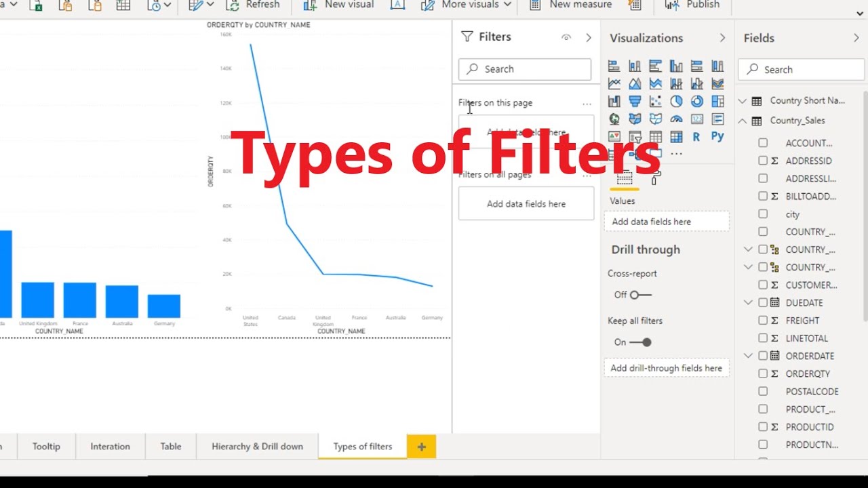Image resolution: width=868 pixels, height=488 pixels.
Task: Click Add drill-through fields here well
Action: (667, 368)
